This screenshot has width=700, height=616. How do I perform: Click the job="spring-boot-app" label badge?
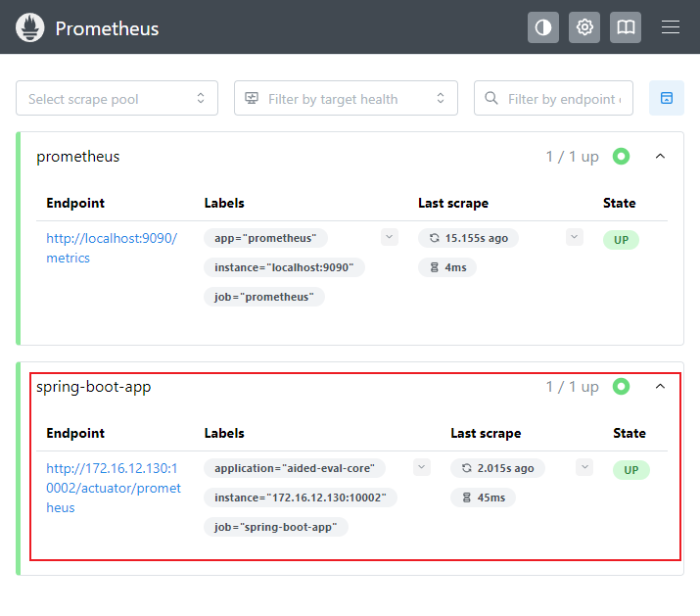click(276, 527)
